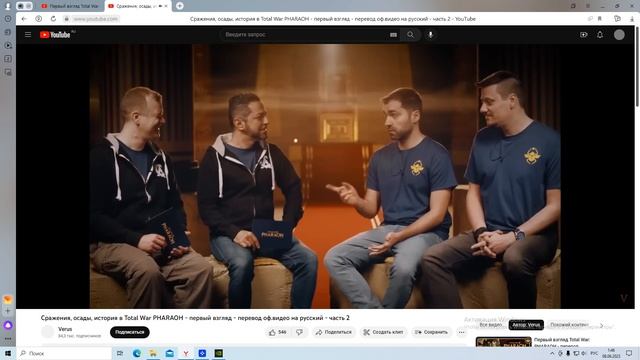Open more actions three-dot menu under video

click(x=461, y=332)
